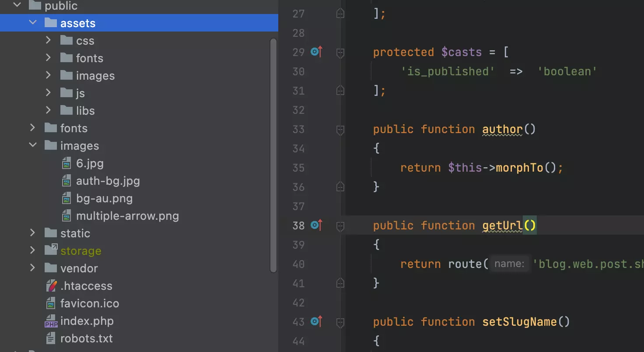The image size is (644, 352).
Task: Open the 6.jpg file
Action: tap(90, 163)
